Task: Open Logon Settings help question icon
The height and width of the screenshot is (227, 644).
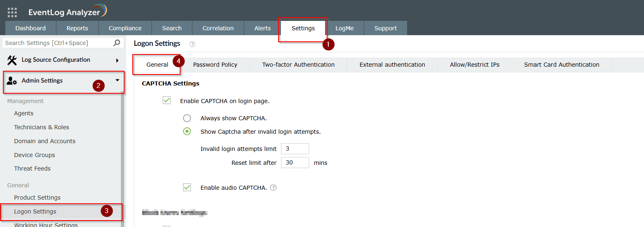Action: (x=192, y=44)
